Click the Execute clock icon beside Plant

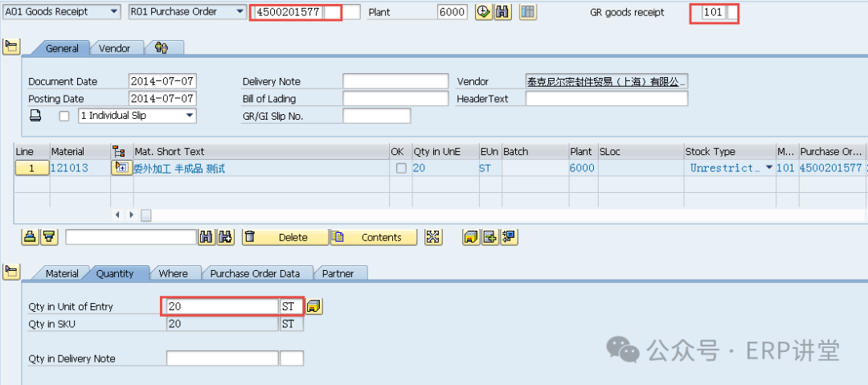point(483,13)
